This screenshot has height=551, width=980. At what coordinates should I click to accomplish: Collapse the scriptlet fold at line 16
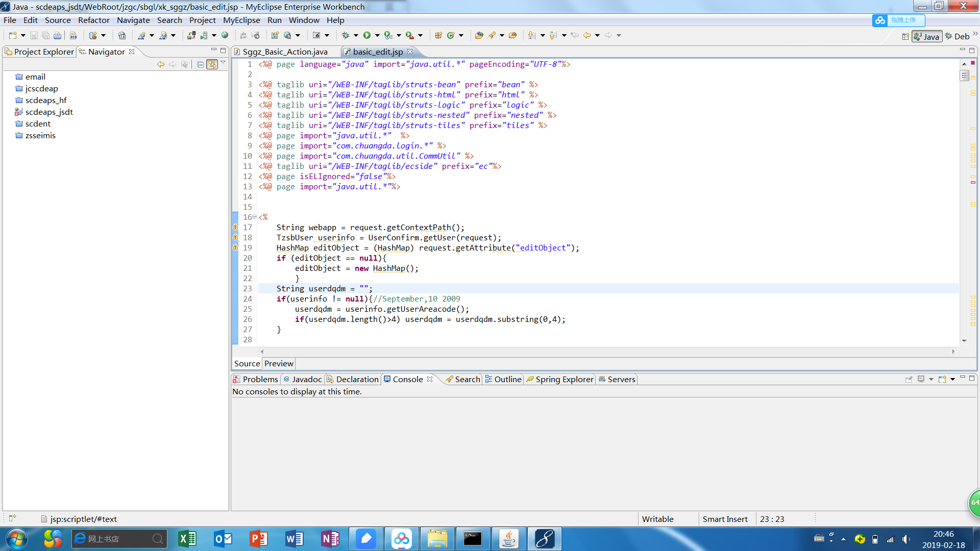[255, 217]
